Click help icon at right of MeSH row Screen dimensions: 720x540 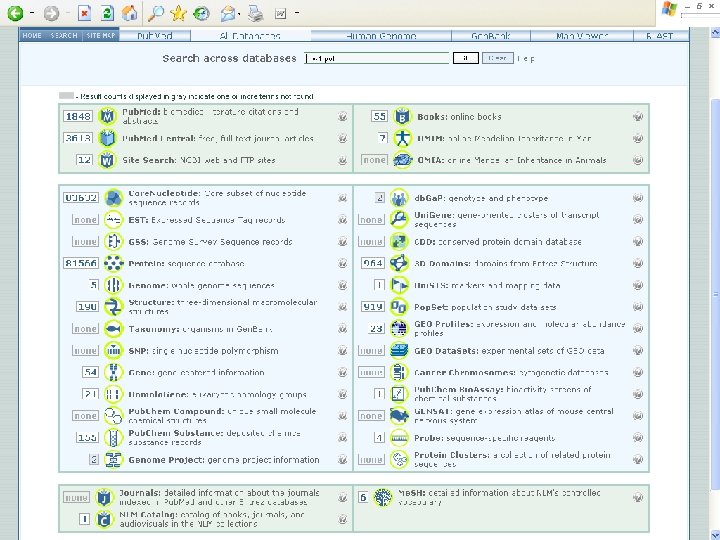[x=637, y=497]
